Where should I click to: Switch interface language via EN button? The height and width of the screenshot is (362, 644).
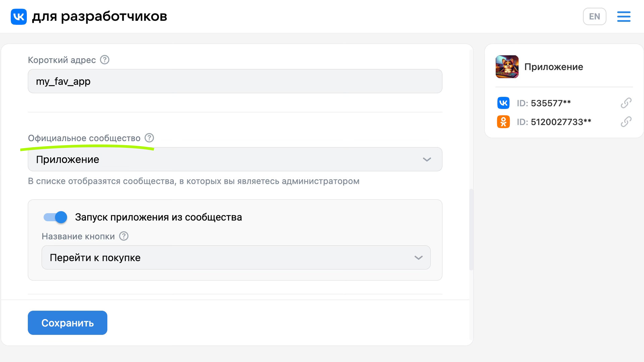click(x=594, y=16)
